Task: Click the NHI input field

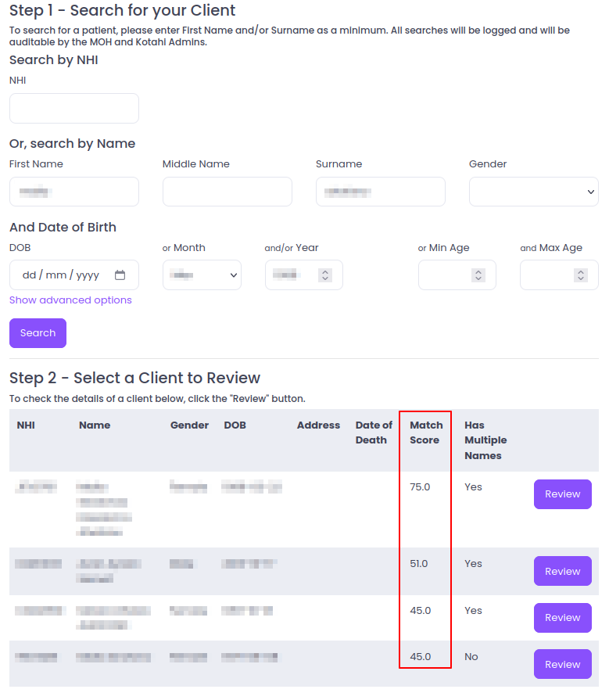Action: 74,109
